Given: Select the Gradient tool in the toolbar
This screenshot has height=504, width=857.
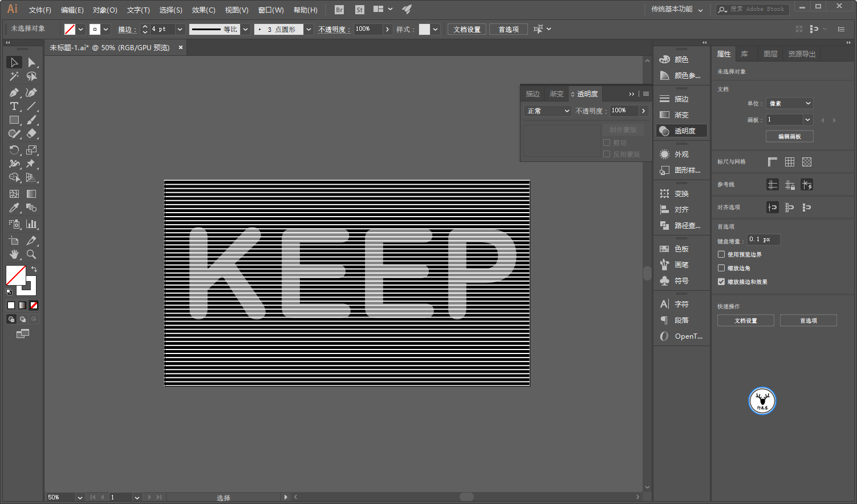Looking at the screenshot, I should point(31,194).
